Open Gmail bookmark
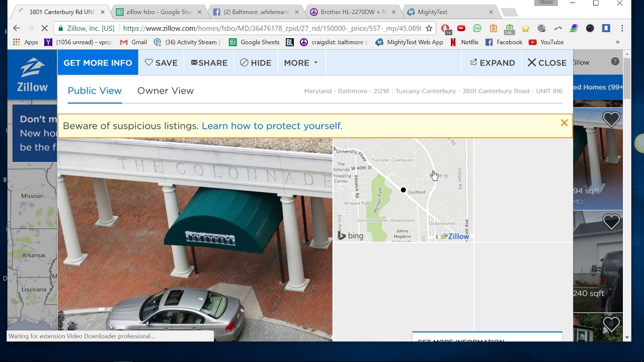This screenshot has width=644, height=362. tap(133, 42)
